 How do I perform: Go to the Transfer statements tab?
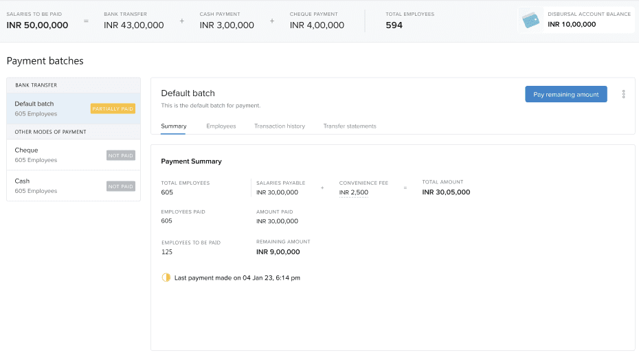click(350, 126)
